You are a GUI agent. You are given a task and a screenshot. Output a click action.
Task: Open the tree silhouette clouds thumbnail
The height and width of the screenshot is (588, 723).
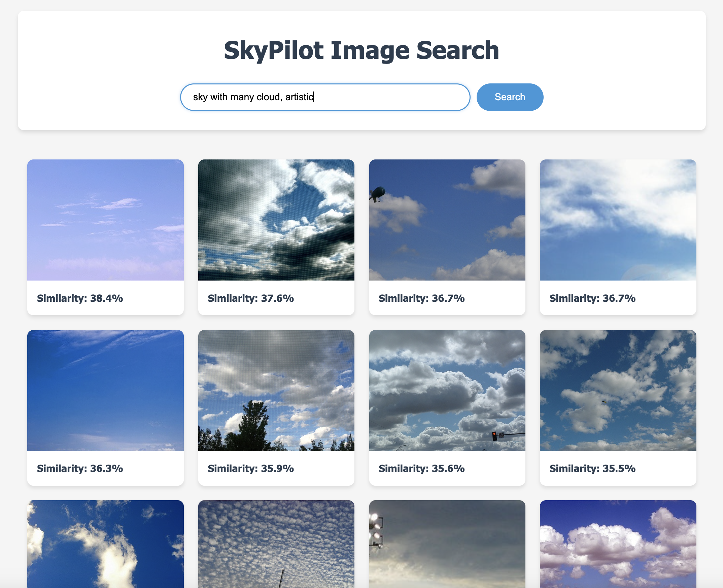point(276,390)
